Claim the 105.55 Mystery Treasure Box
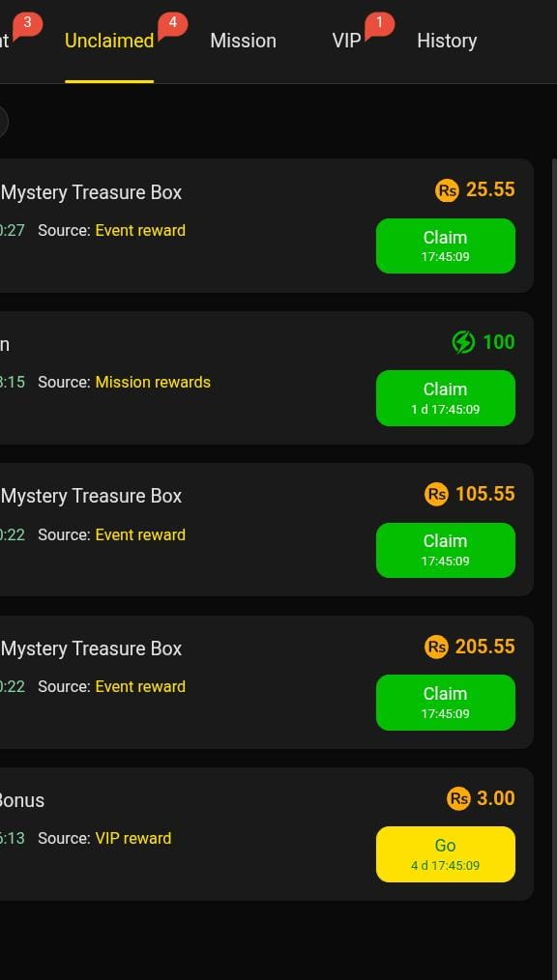The height and width of the screenshot is (980, 557). [446, 550]
